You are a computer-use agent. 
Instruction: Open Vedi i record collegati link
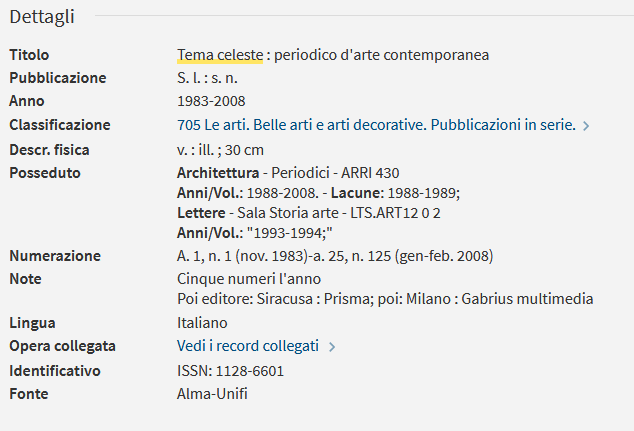click(x=248, y=346)
